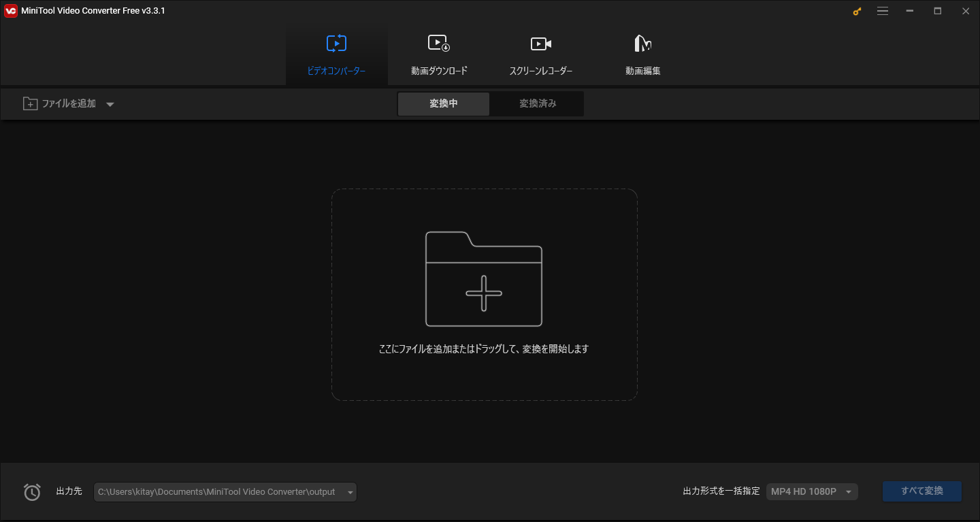This screenshot has height=522, width=980.
Task: Close the MiniTool Video Converter window
Action: pyautogui.click(x=966, y=11)
